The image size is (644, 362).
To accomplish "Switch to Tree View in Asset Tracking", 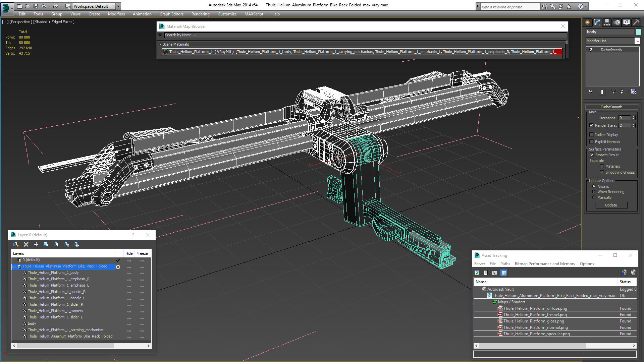I will tap(495, 273).
